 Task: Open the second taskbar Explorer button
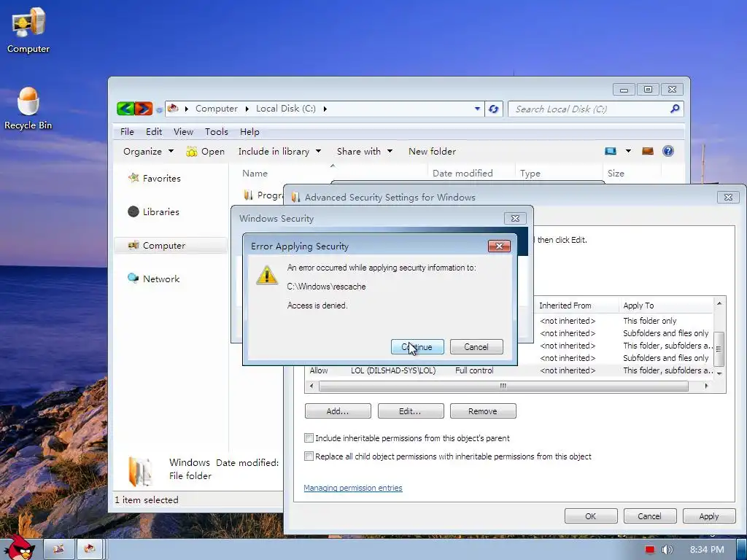coord(90,549)
